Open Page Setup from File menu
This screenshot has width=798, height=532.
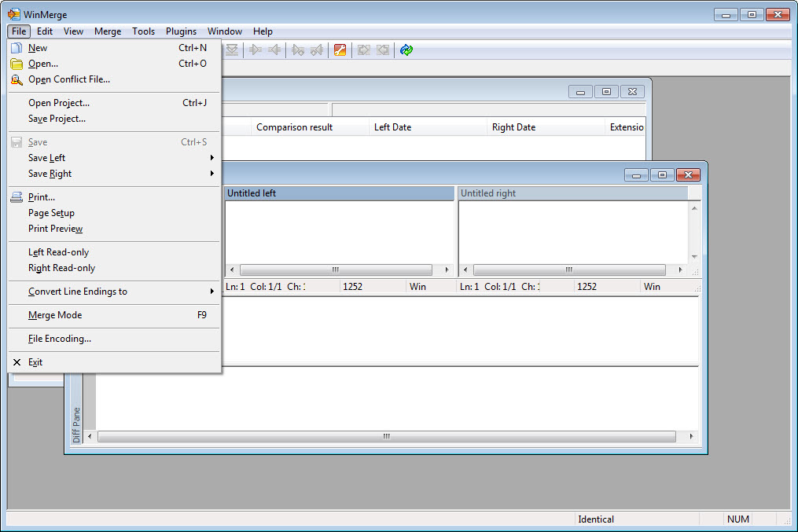[x=115, y=213]
